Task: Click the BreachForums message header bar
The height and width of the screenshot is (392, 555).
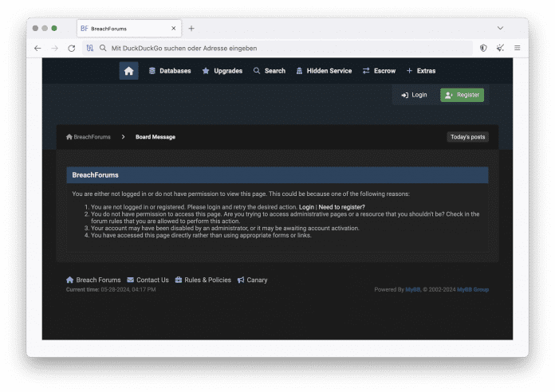Action: click(277, 175)
